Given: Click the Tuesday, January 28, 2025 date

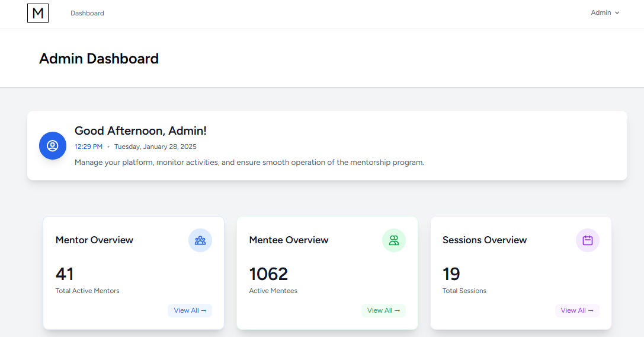Looking at the screenshot, I should coord(155,147).
